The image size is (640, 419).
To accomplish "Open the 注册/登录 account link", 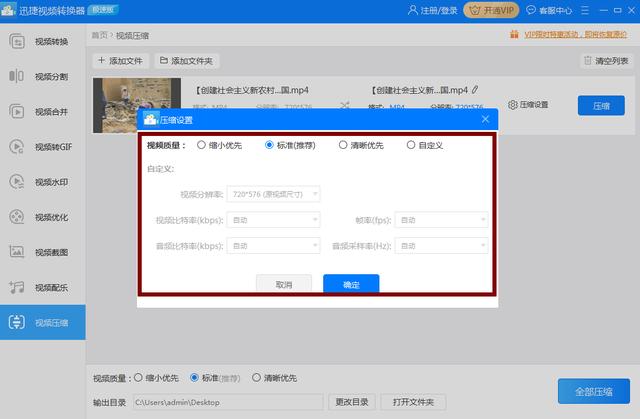I will 442,12.
